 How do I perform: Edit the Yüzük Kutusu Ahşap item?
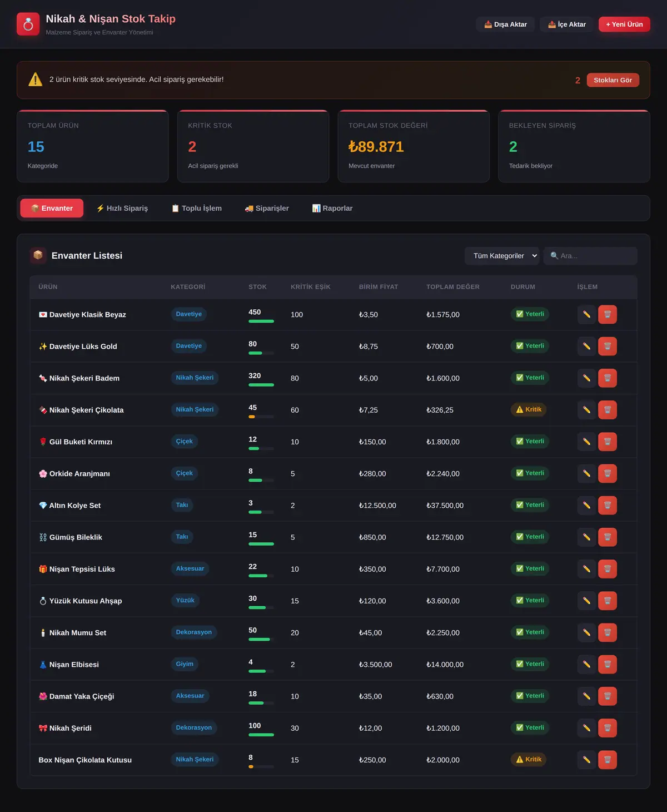(586, 601)
